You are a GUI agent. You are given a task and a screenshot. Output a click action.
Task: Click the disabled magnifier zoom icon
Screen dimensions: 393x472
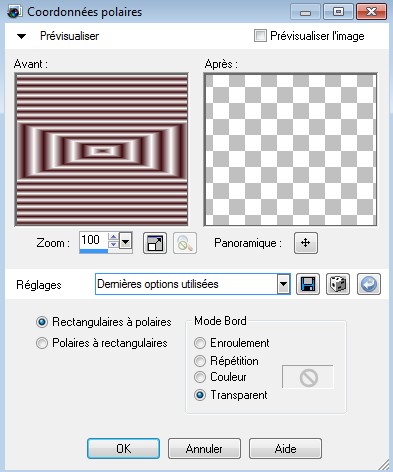click(x=185, y=243)
